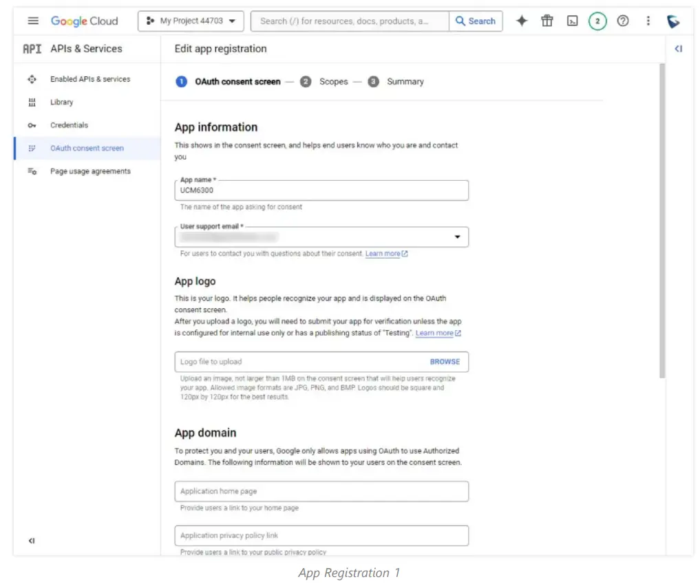Activate the Cloud Shell terminal icon
Screen dimensions: 700x588
click(x=573, y=21)
